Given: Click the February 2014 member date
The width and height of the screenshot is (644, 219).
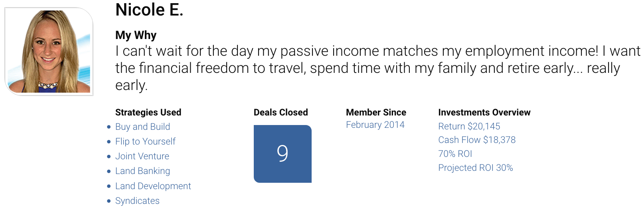Looking at the screenshot, I should pos(375,125).
